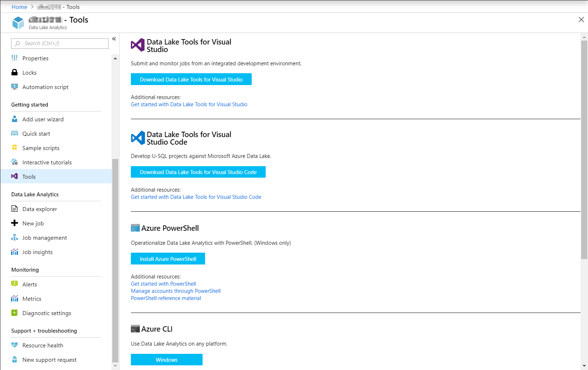588x370 pixels.
Task: Click the Diagnostic settings green icon
Action: (x=14, y=313)
